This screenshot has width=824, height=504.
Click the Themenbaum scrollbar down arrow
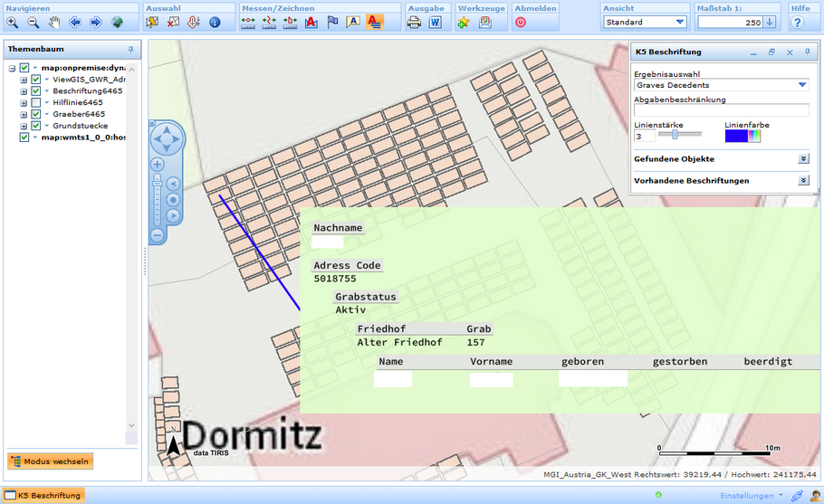pos(131,425)
